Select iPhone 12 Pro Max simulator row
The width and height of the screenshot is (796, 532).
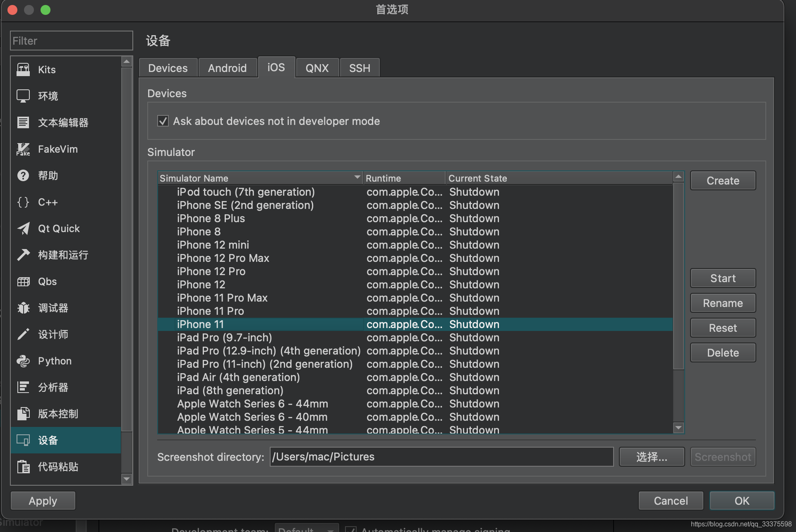pyautogui.click(x=415, y=258)
